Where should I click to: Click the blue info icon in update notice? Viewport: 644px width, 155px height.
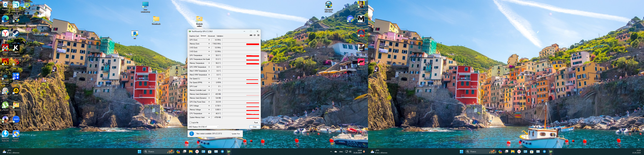click(191, 133)
